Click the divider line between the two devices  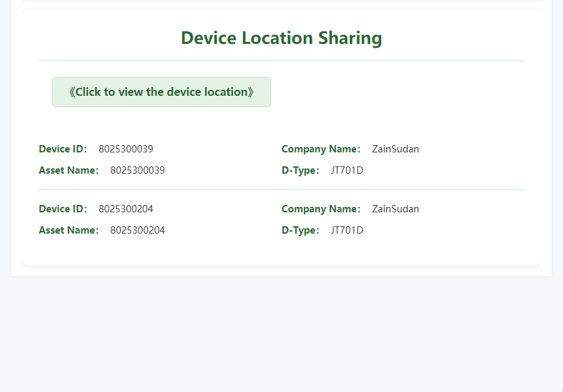(x=281, y=190)
